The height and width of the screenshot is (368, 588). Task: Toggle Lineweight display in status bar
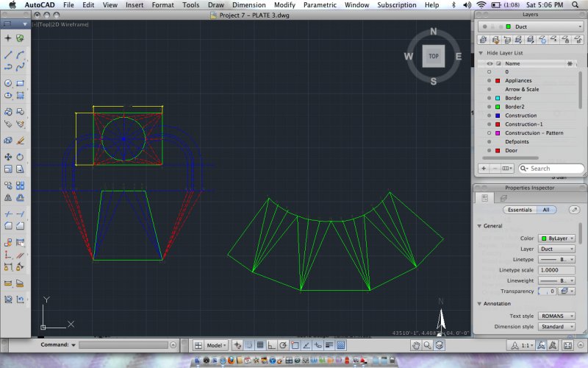[x=329, y=345]
